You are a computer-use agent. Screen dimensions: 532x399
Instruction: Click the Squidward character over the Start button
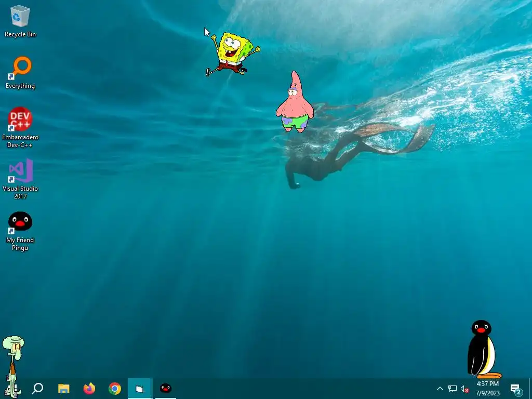[13, 366]
